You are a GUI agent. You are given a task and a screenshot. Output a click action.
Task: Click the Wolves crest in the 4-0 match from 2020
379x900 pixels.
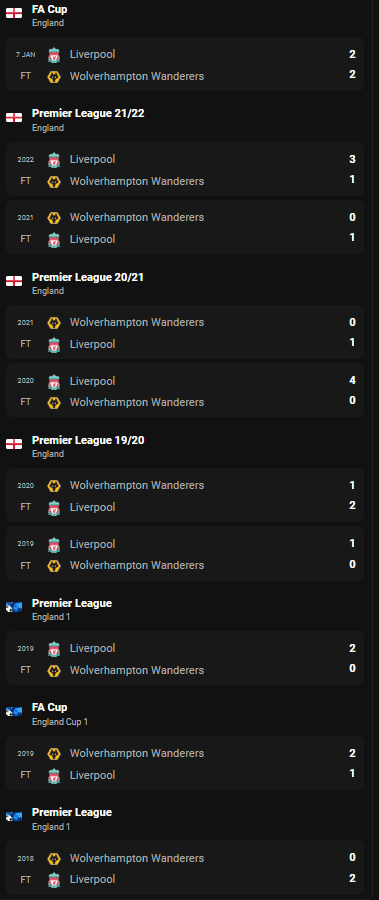54,402
